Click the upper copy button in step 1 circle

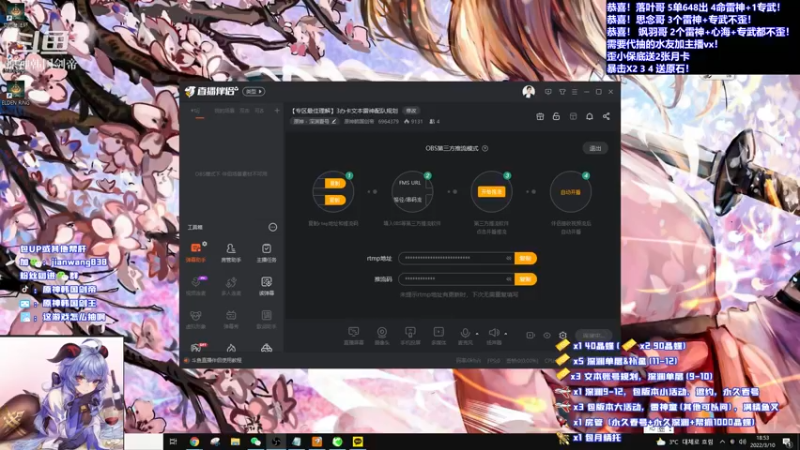tap(335, 183)
